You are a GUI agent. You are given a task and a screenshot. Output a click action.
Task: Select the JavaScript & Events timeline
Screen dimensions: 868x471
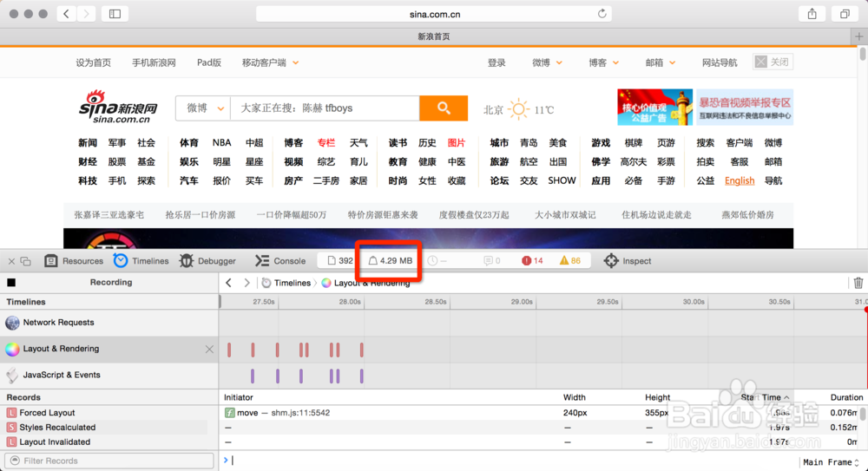click(x=109, y=376)
